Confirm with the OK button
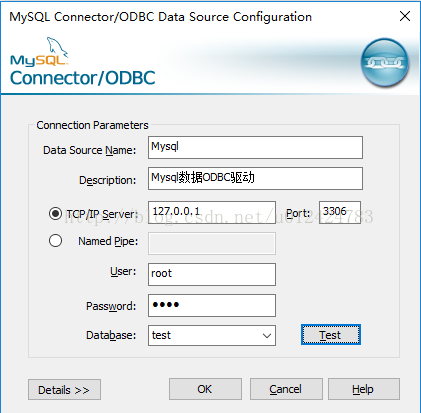 point(205,389)
